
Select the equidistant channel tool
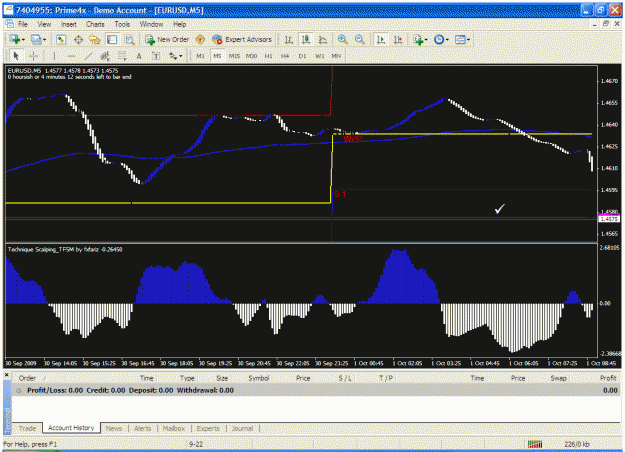point(105,56)
